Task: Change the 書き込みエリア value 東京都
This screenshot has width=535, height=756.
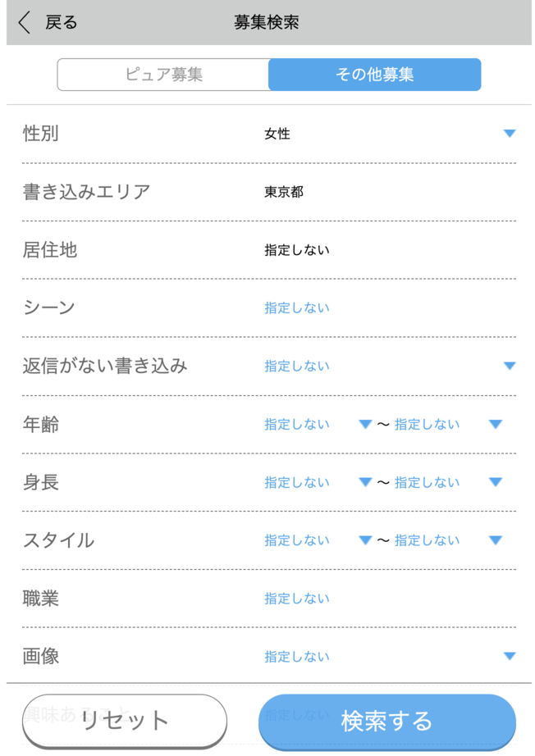Action: click(x=284, y=192)
